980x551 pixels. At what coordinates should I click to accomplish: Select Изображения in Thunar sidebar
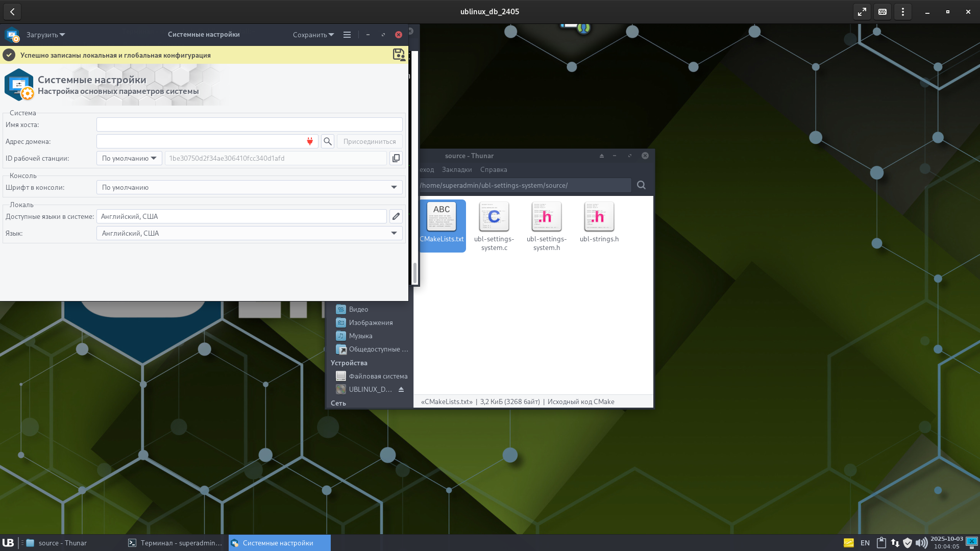point(371,322)
